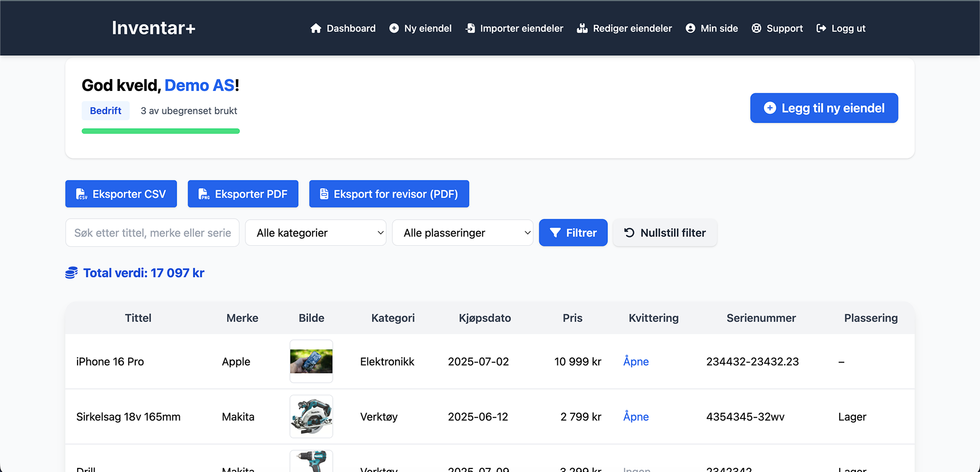Click the PDF file icon on Eksporter PDF

(x=204, y=194)
